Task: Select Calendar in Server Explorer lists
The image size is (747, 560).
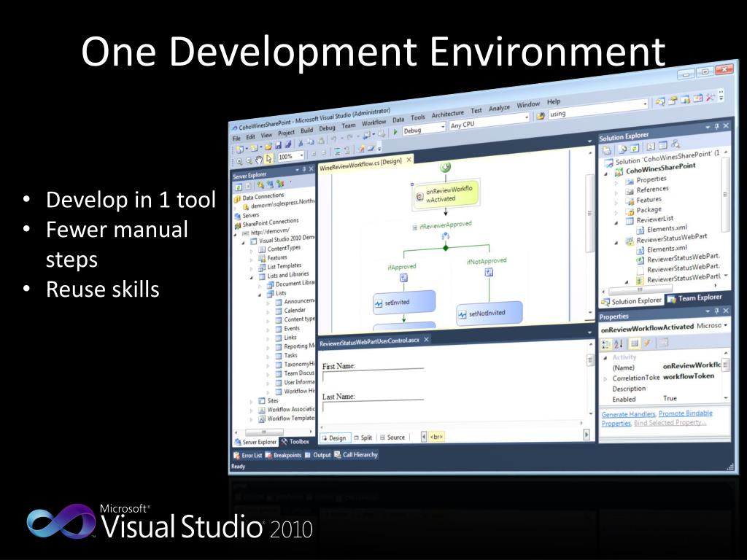Action: tap(295, 310)
